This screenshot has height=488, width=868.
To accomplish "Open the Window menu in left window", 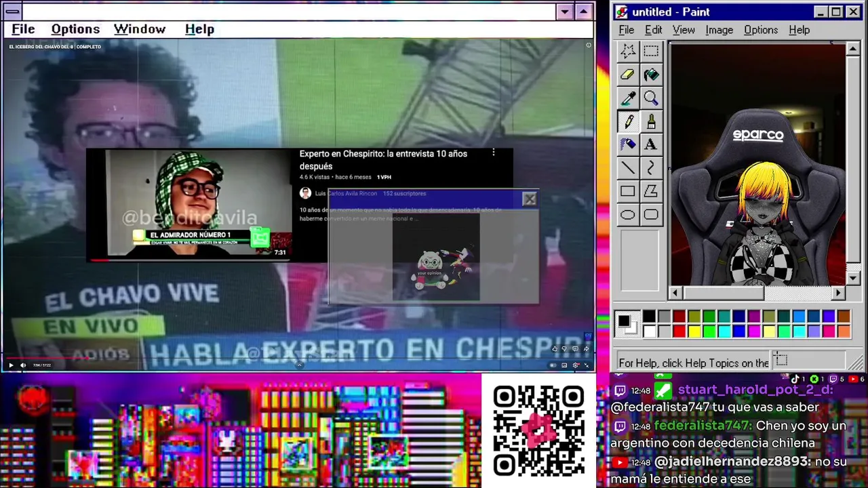I will point(140,29).
